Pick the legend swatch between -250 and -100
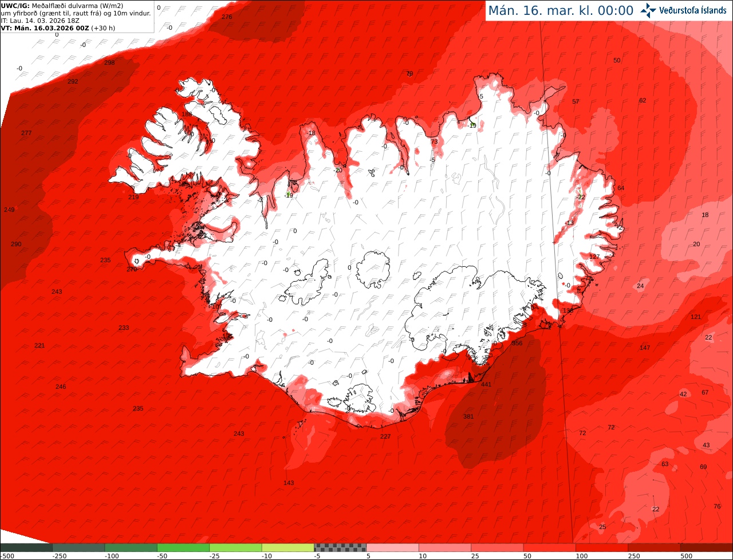The height and width of the screenshot is (560, 733). [78, 547]
